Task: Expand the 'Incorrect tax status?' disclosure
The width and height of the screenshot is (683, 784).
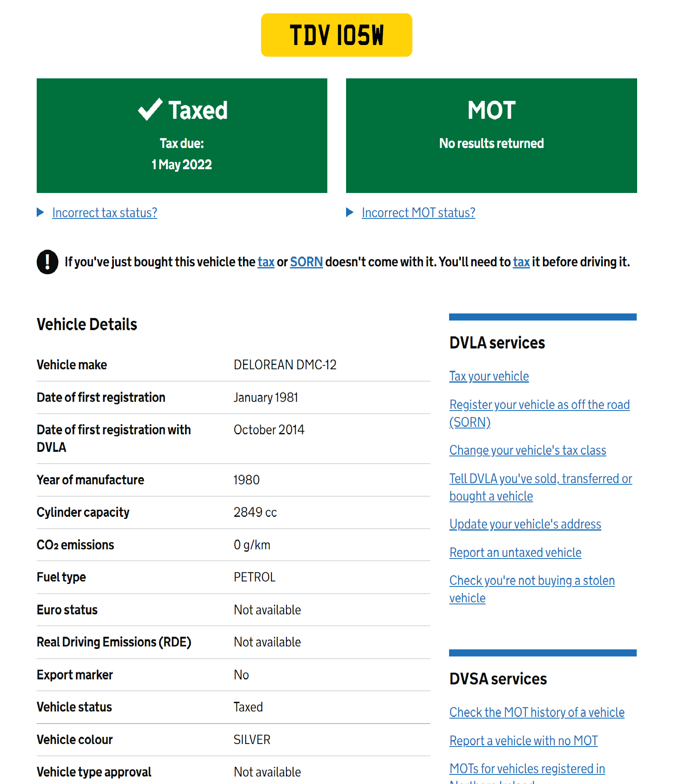Action: click(x=104, y=213)
